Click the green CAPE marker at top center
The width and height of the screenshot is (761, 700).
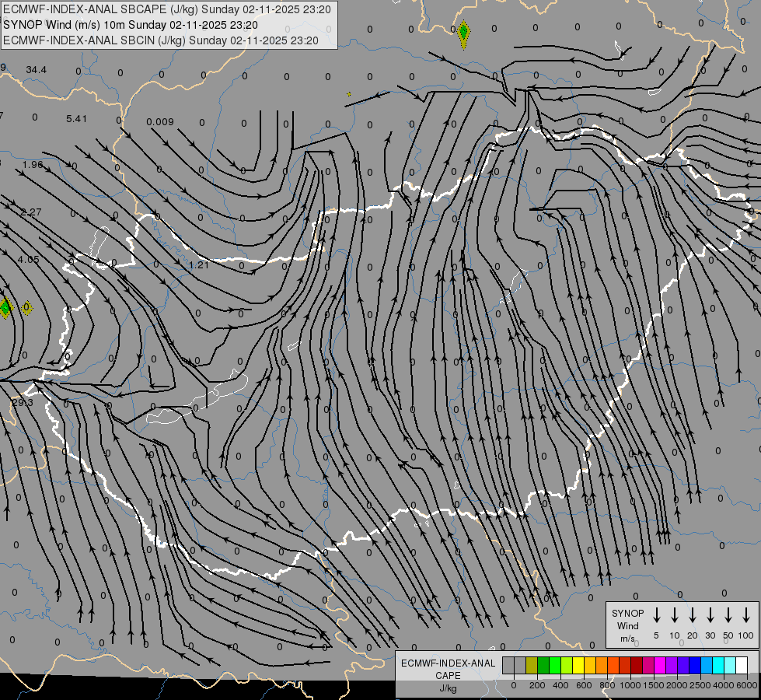pyautogui.click(x=463, y=33)
